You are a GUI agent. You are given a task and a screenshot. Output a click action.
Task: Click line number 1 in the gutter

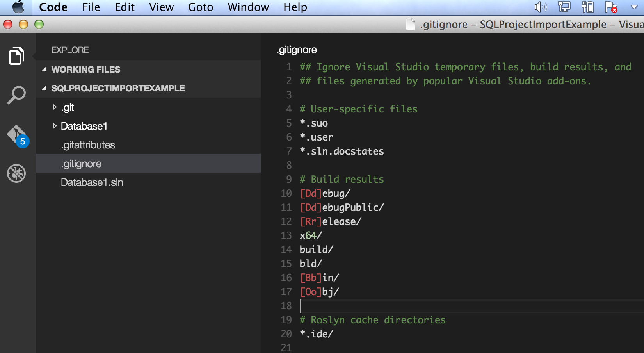coord(289,67)
